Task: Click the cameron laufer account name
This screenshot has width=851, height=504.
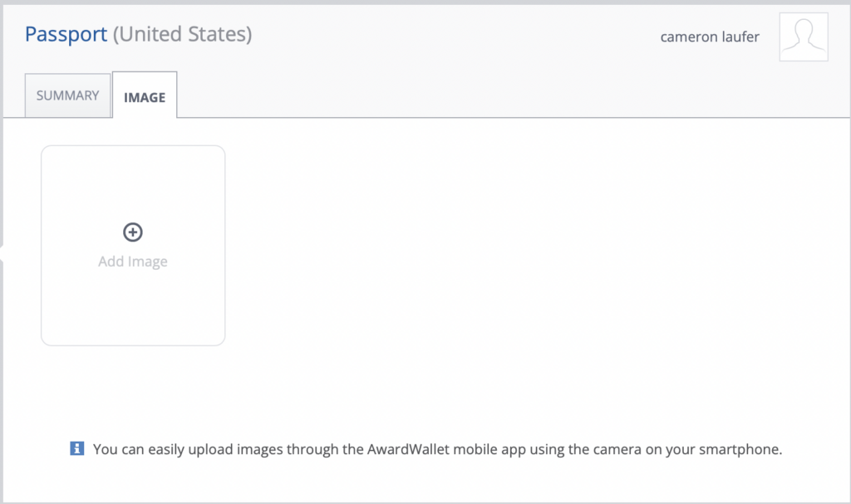Action: point(709,37)
